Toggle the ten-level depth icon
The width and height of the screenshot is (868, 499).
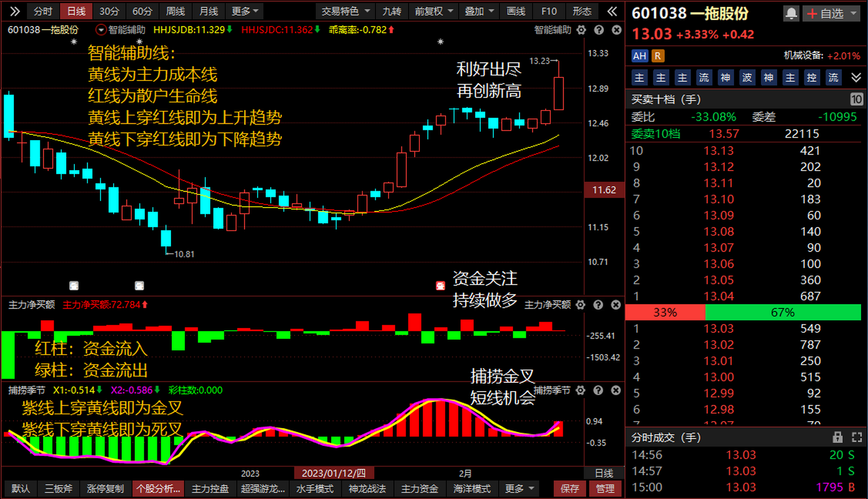pyautogui.click(x=856, y=99)
